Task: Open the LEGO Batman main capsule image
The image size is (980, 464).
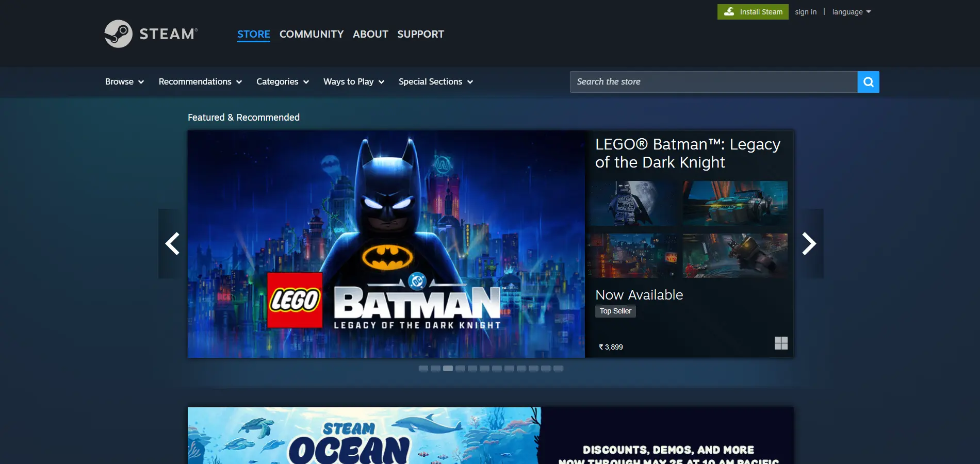Action: [386, 244]
